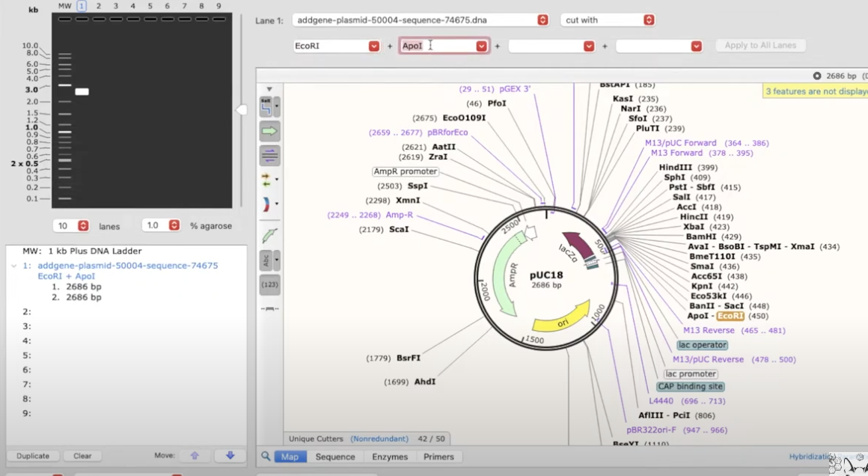Click the ScaI (2179) enzyme label

[x=384, y=229]
